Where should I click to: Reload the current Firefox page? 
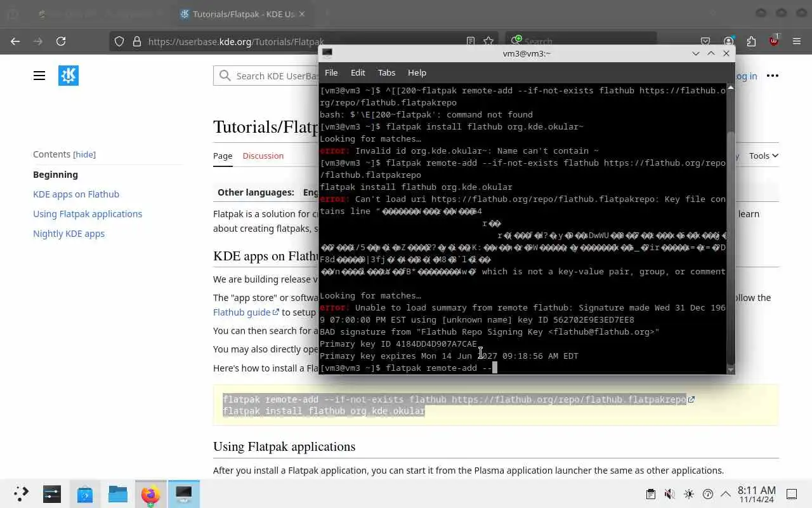(x=61, y=41)
